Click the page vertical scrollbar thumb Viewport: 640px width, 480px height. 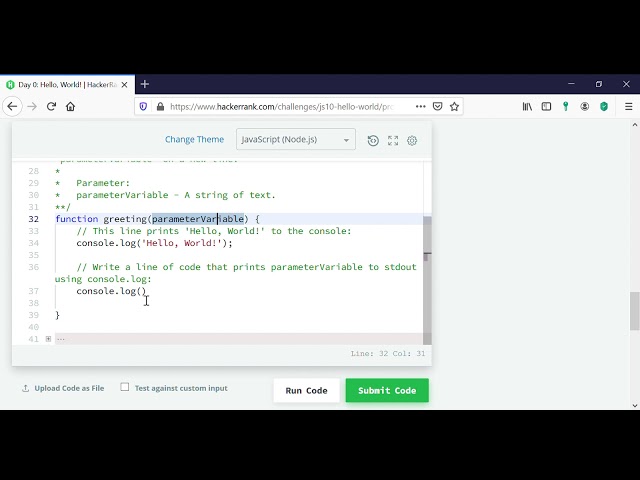[x=634, y=311]
